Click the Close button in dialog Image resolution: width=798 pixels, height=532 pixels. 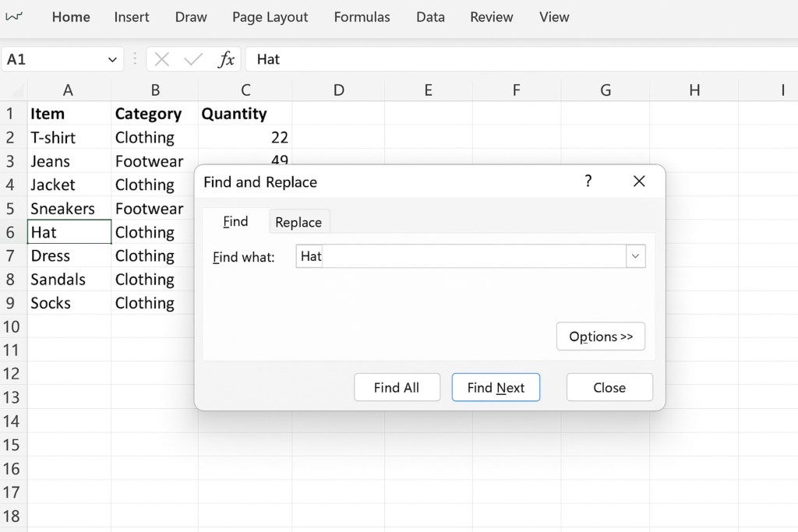(609, 387)
